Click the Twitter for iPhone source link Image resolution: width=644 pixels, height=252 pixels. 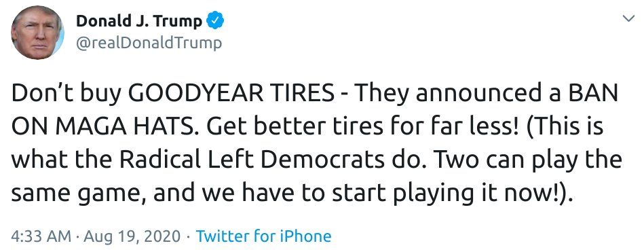[264, 236]
